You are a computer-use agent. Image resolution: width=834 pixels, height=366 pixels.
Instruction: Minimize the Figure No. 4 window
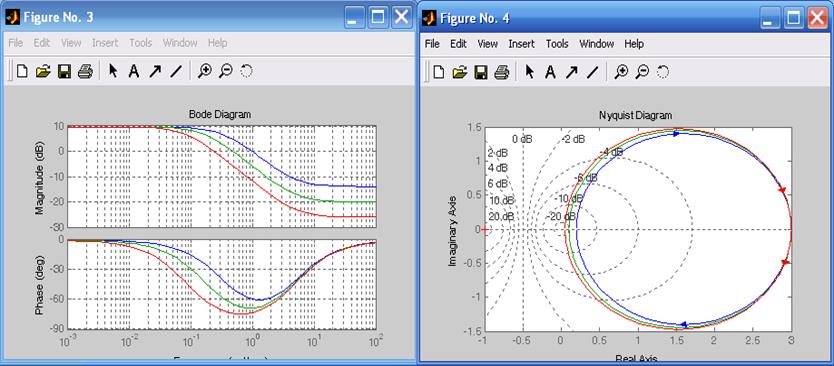770,19
